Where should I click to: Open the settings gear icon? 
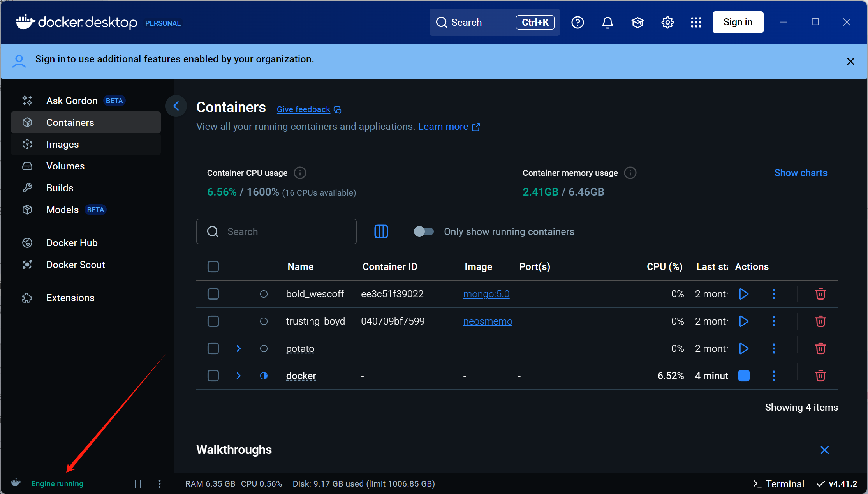[667, 23]
